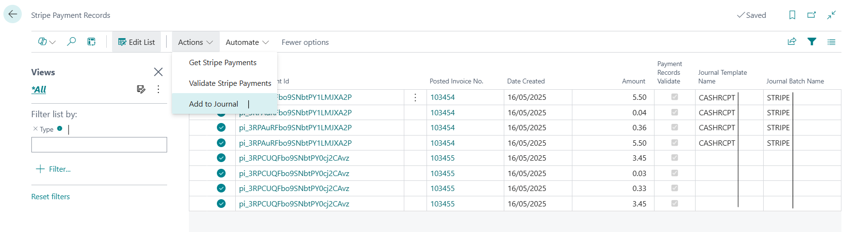Viewport: 868px width, 232px height.
Task: Click the analysis mode table icon
Action: [91, 42]
